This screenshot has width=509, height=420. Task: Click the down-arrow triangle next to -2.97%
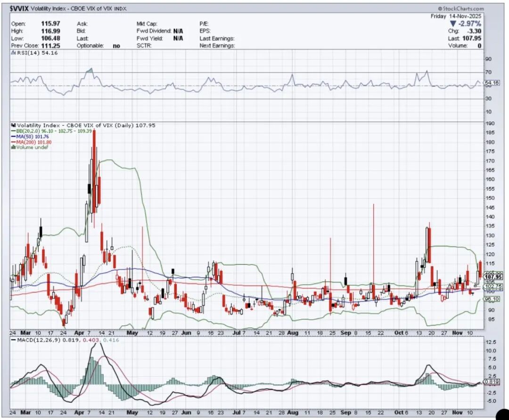[453, 24]
